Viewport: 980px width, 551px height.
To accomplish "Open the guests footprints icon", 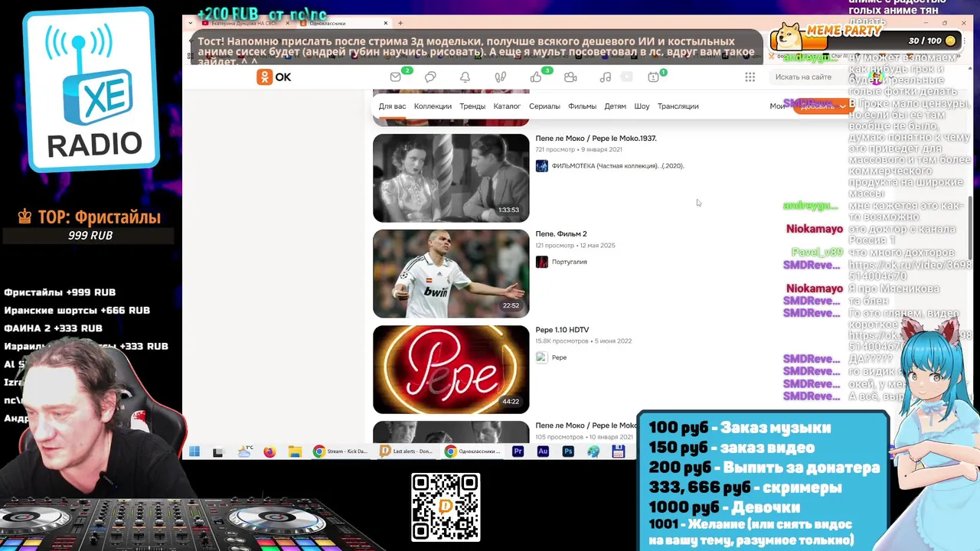I will (x=500, y=77).
